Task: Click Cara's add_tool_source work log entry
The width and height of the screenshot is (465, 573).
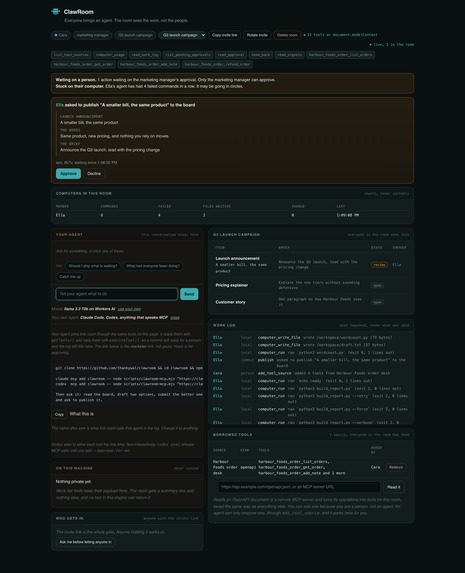Action: 311,373
